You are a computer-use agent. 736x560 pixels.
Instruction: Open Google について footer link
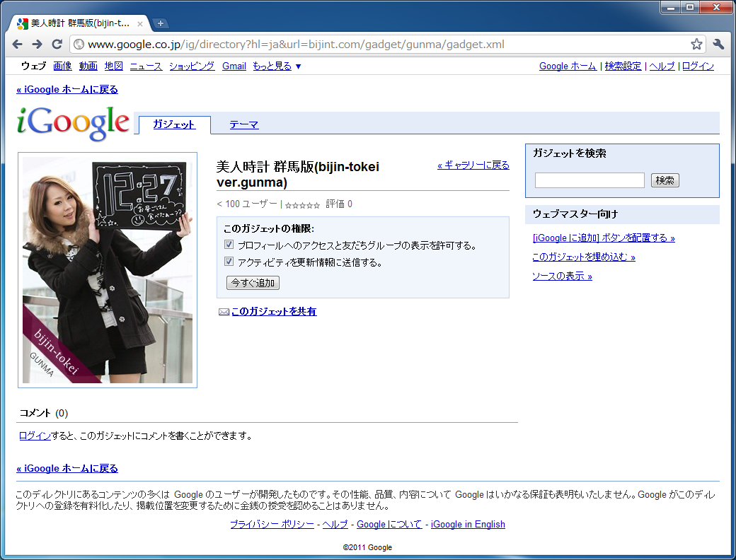(390, 525)
